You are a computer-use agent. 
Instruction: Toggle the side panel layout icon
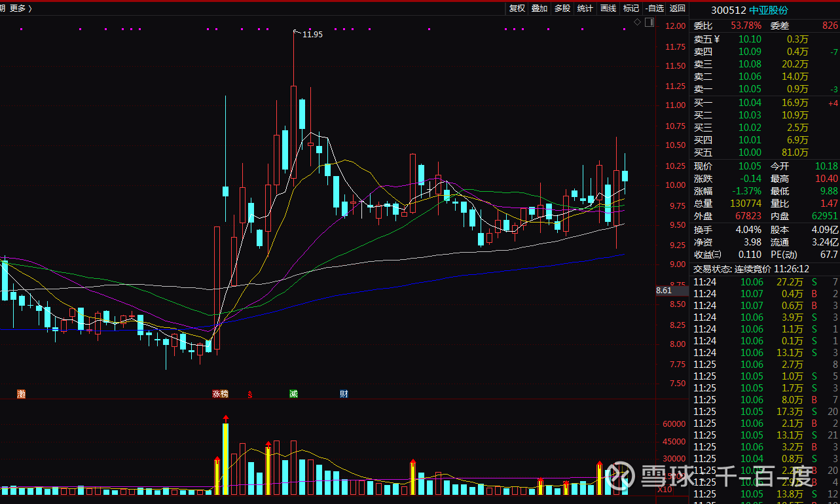(649, 22)
